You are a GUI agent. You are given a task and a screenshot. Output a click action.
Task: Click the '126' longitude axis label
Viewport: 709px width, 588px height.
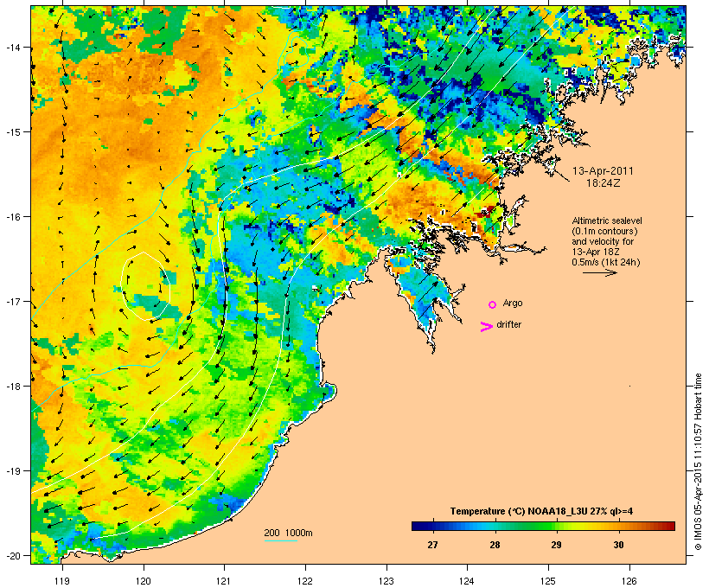coord(629,581)
